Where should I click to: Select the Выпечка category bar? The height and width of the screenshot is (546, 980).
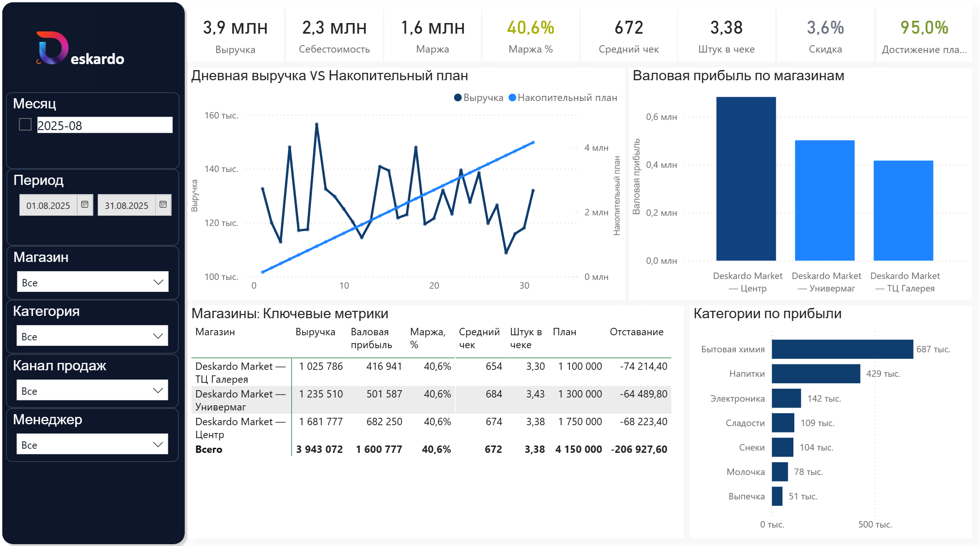(x=777, y=496)
